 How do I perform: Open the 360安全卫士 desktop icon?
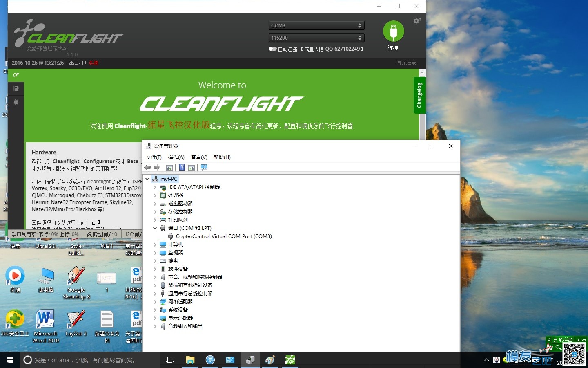pos(15,323)
